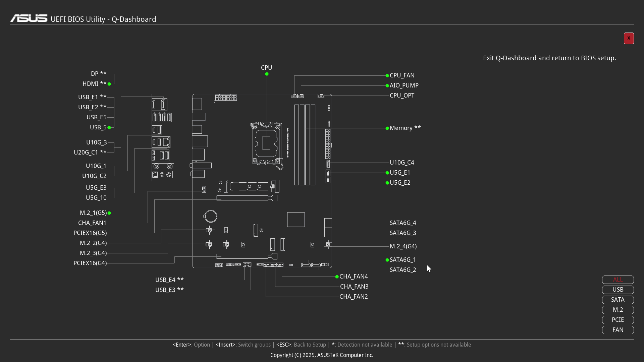The image size is (644, 362).
Task: Open CPU_FAN header options
Action: click(x=402, y=75)
